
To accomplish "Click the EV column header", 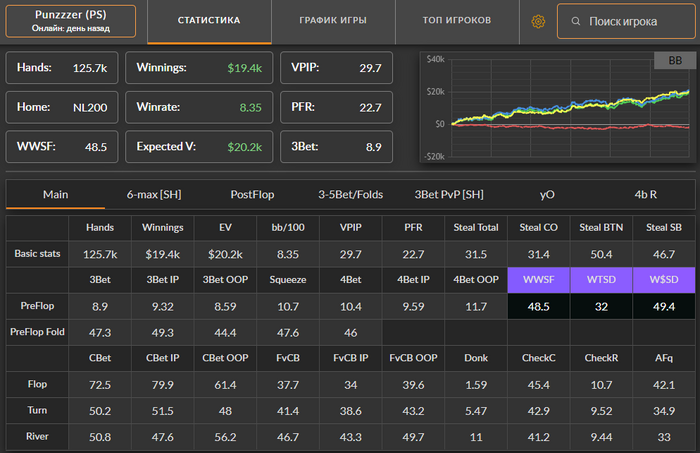I will [225, 228].
